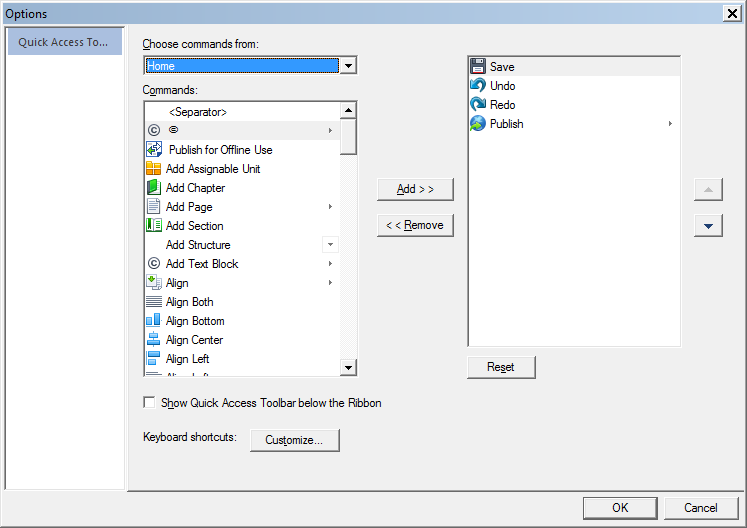This screenshot has width=747, height=528.
Task: Select the Separator entry in Commands list
Action: coord(198,112)
